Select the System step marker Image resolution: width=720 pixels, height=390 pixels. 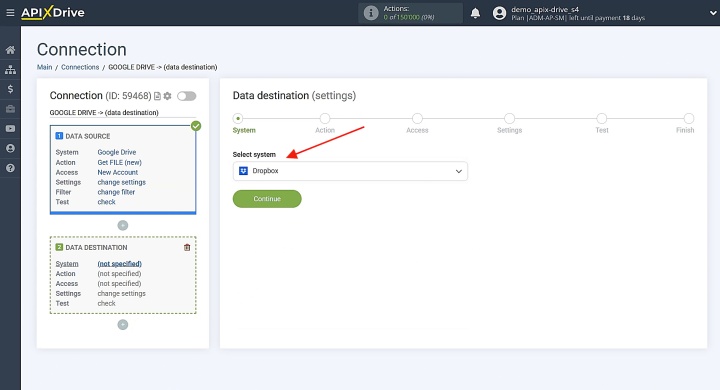point(237,119)
